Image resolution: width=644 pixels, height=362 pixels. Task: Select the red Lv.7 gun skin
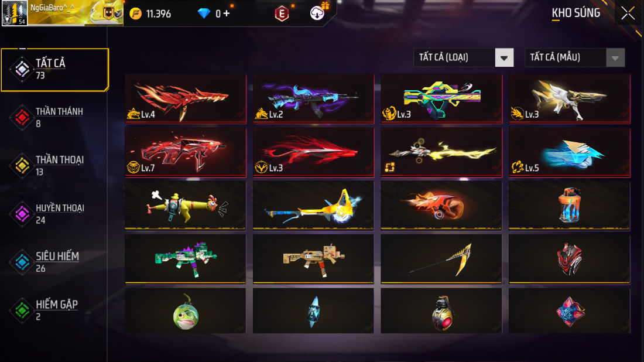(x=186, y=152)
